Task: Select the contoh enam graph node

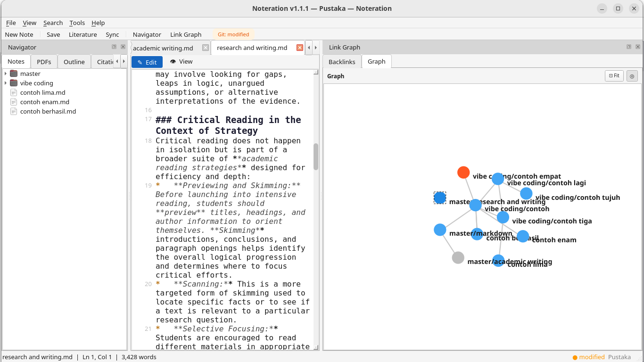Action: coord(523,236)
